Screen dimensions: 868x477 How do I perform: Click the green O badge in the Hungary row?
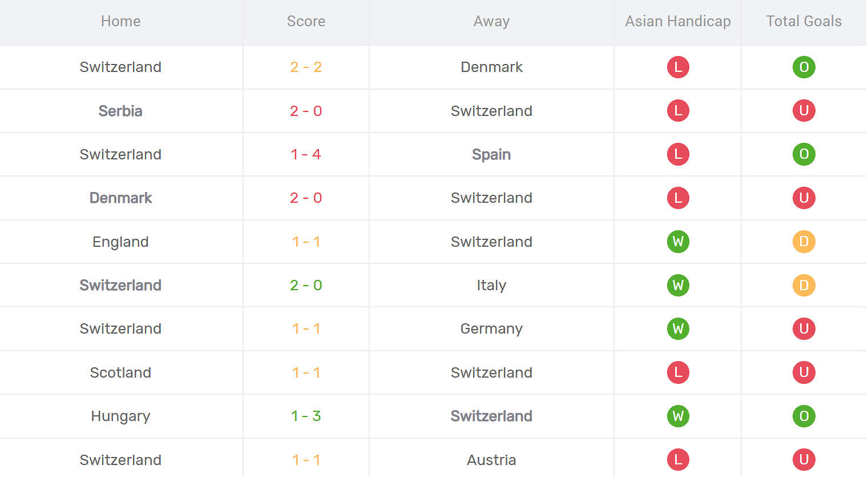[804, 416]
